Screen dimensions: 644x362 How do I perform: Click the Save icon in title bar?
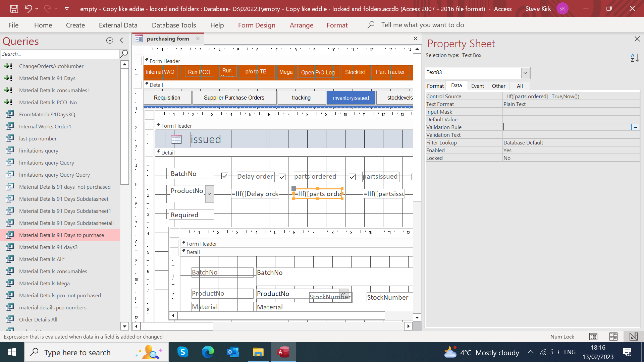click(14, 9)
